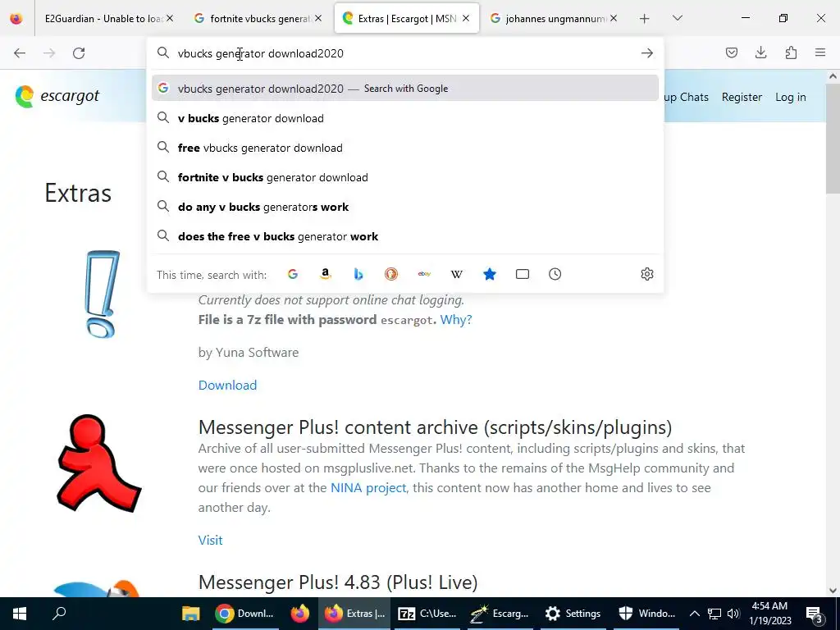Click the page vertical scrollbar thumb
Screen dimensions: 840x630
pyautogui.click(x=833, y=139)
